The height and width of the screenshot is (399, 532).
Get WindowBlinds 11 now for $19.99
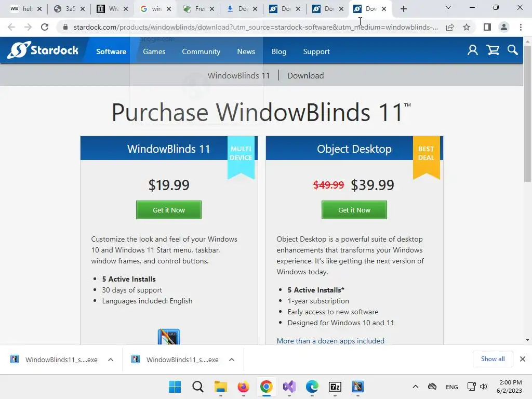pyautogui.click(x=169, y=210)
